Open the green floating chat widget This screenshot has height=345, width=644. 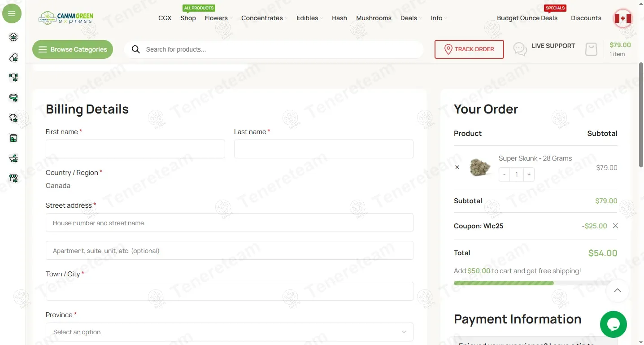(613, 324)
